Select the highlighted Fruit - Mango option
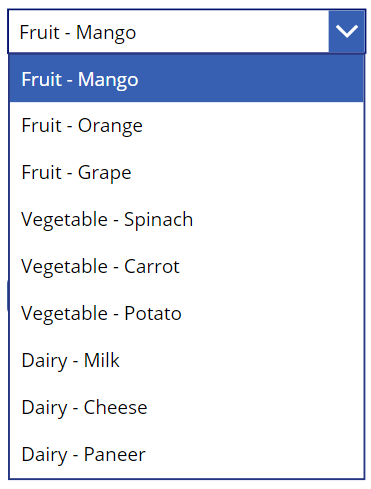371x489 pixels. click(186, 79)
